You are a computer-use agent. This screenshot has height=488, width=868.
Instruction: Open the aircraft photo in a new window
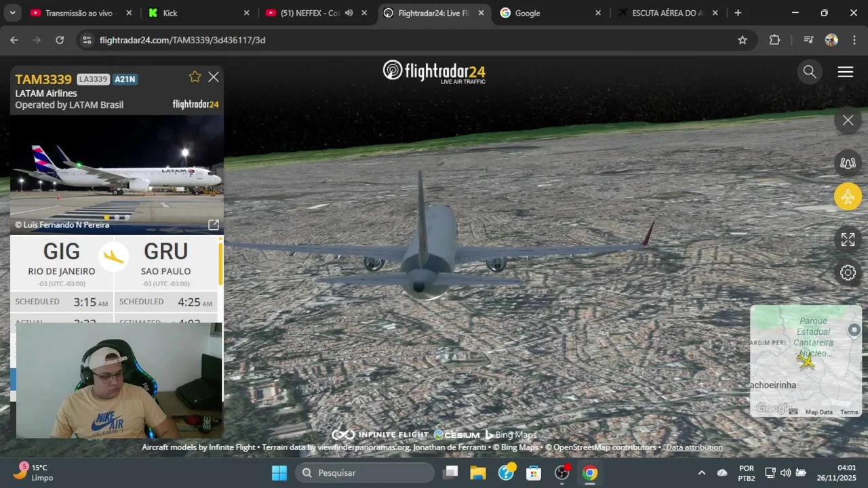click(x=214, y=224)
